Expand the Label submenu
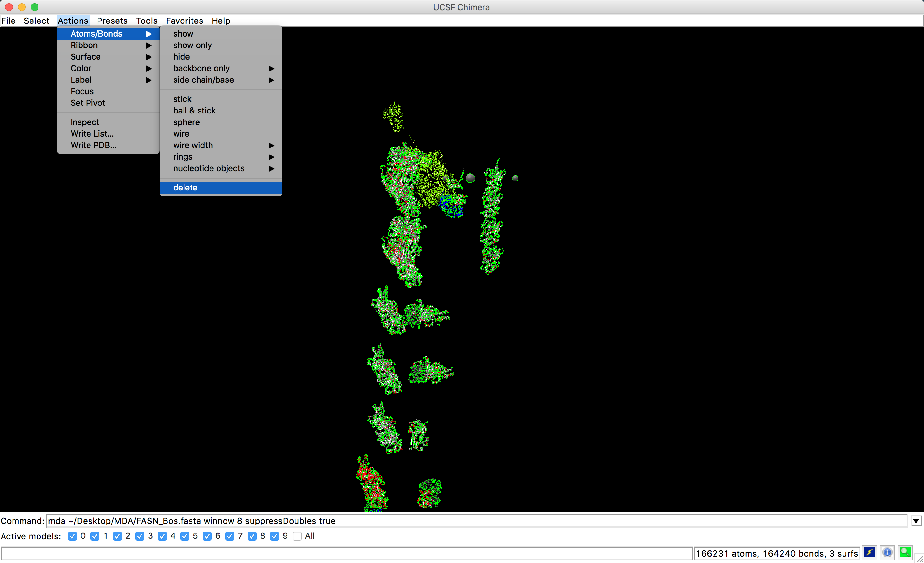This screenshot has height=563, width=924. [108, 80]
